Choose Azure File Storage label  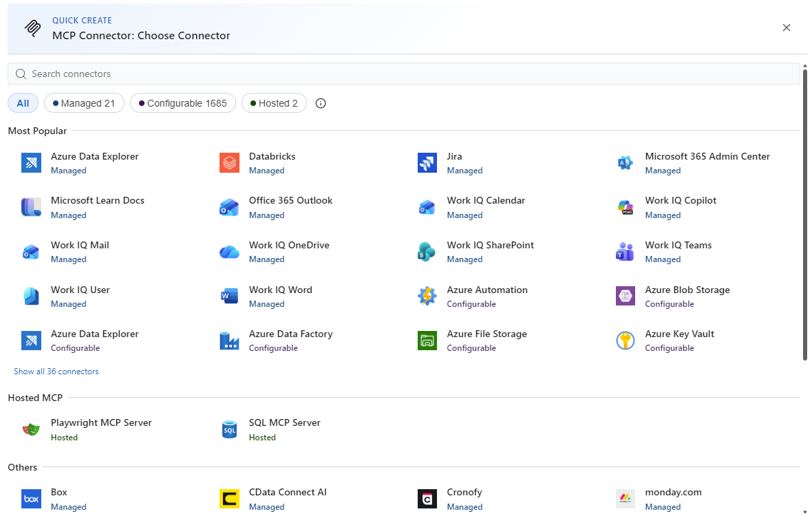pos(487,334)
